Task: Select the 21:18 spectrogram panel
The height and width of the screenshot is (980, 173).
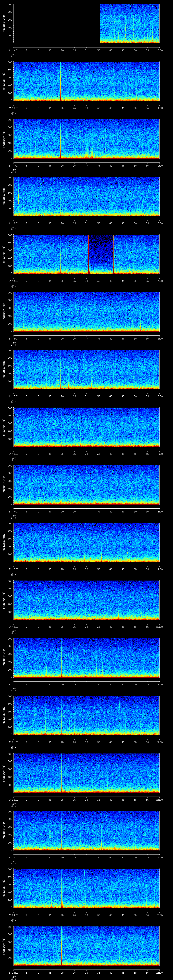Action: point(87,542)
